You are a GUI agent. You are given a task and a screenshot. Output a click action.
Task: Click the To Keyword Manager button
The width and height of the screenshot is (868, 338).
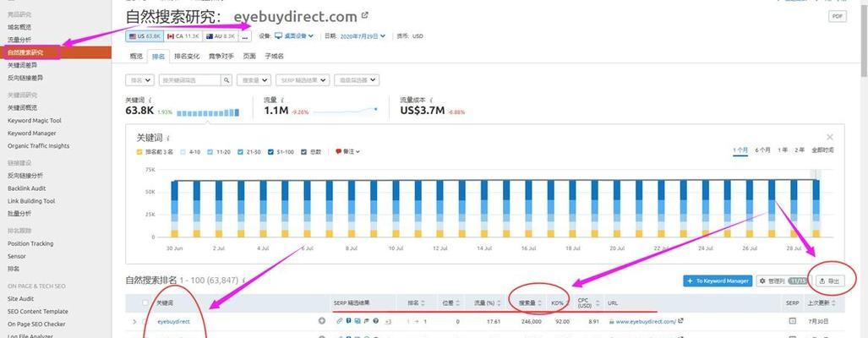point(718,281)
